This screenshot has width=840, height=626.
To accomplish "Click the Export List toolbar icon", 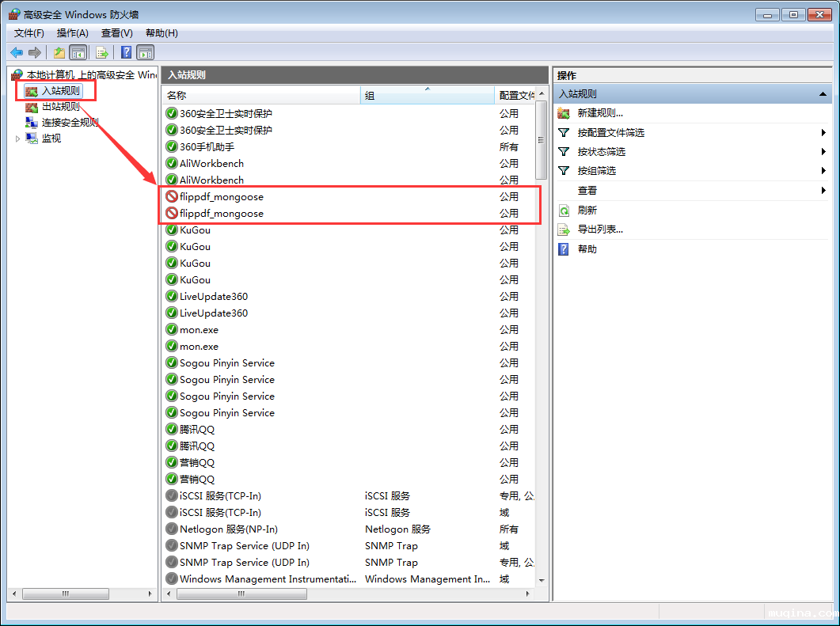I will coord(101,52).
